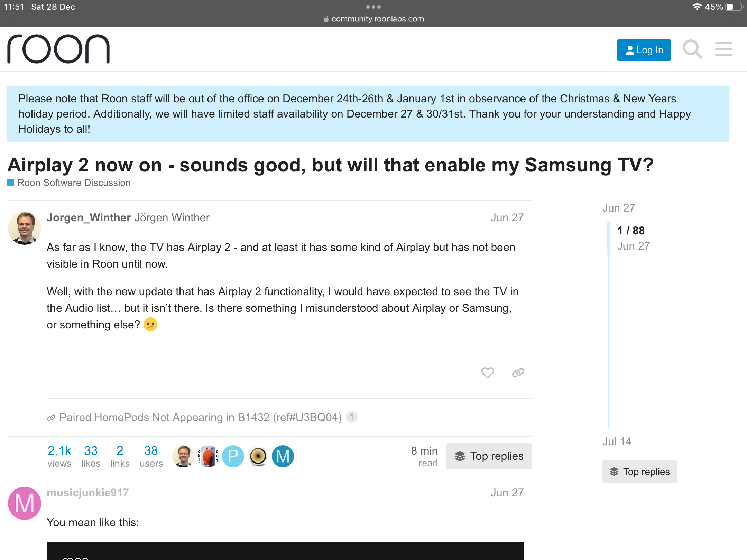Image resolution: width=747 pixels, height=560 pixels.
Task: Click the timeline scroller handle
Action: [x=608, y=239]
